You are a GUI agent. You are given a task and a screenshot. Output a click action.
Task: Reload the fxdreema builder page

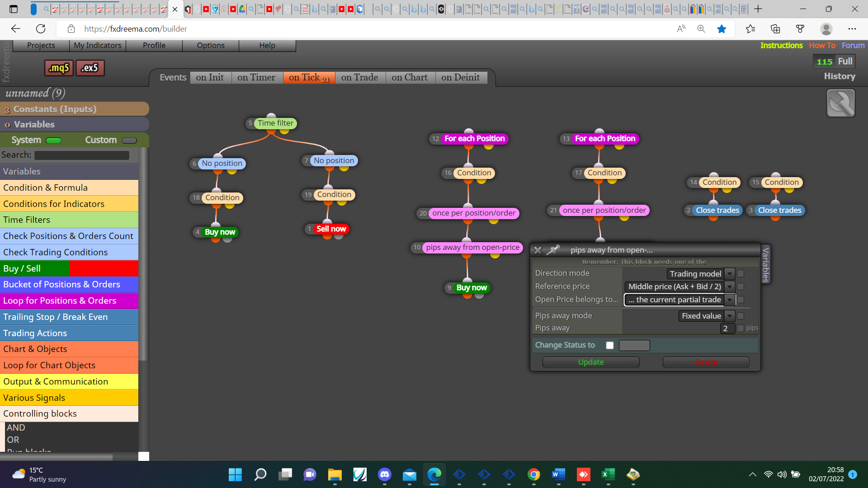click(41, 29)
